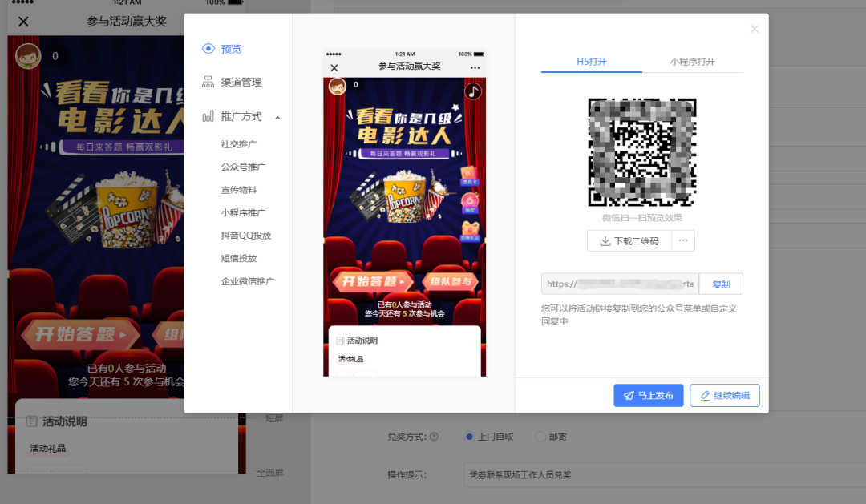
Task: Collapse the 推广方式 menu chevron
Action: click(277, 118)
